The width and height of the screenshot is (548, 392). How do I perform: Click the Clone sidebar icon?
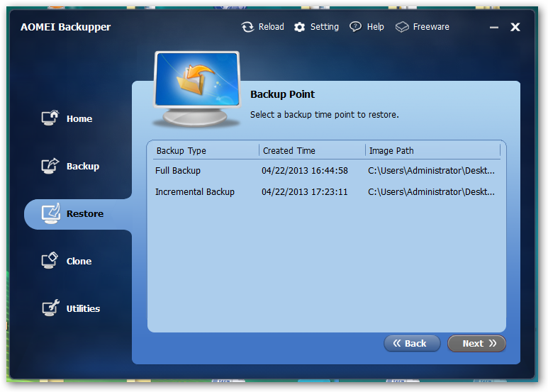click(x=50, y=261)
